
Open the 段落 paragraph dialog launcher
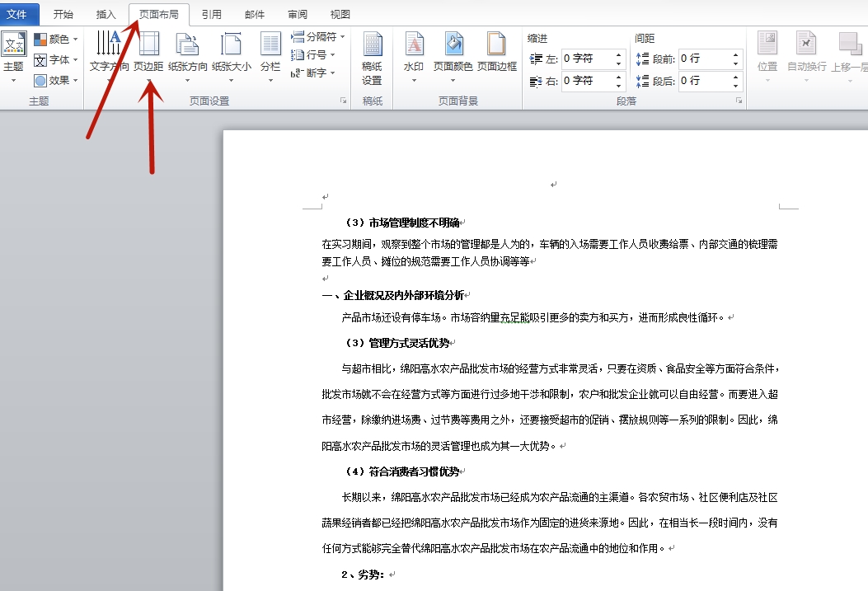pyautogui.click(x=739, y=101)
